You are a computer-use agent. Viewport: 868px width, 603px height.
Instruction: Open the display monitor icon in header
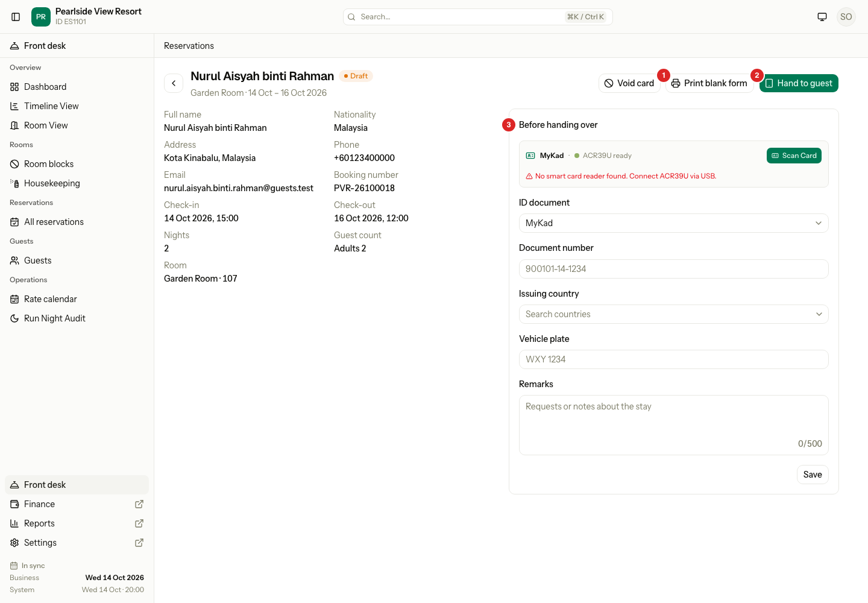coord(822,17)
